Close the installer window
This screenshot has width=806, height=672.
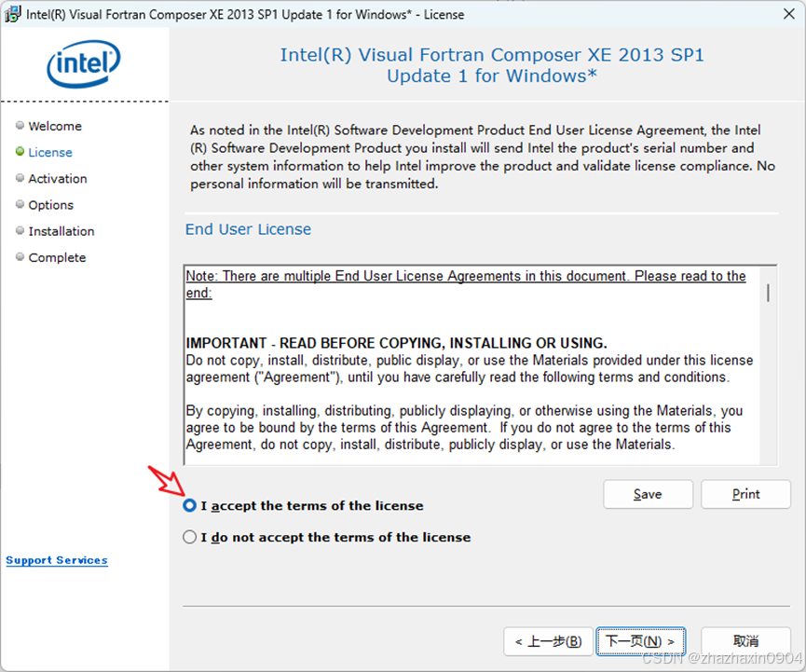(x=789, y=14)
